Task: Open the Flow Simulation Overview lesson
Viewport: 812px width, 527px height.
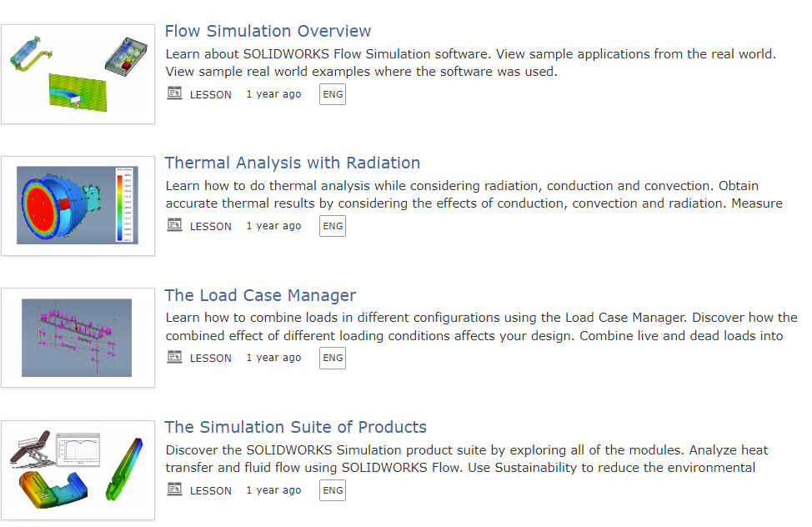Action: [x=268, y=31]
